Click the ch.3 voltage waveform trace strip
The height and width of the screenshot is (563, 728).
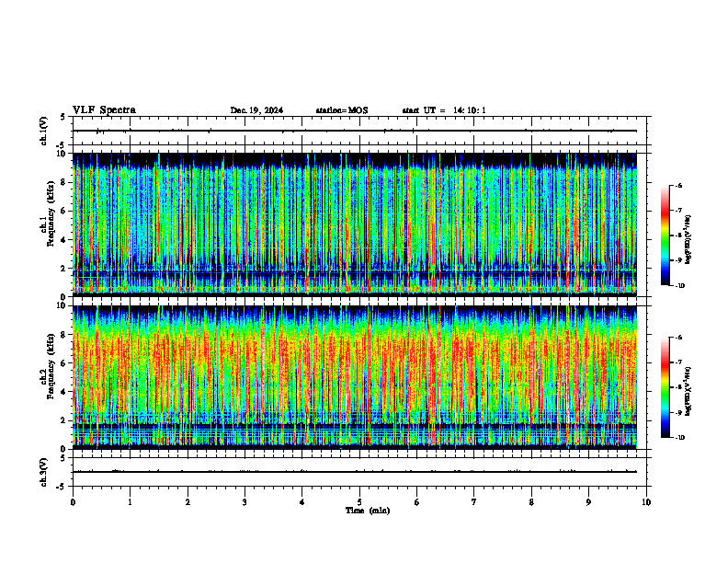[x=355, y=472]
